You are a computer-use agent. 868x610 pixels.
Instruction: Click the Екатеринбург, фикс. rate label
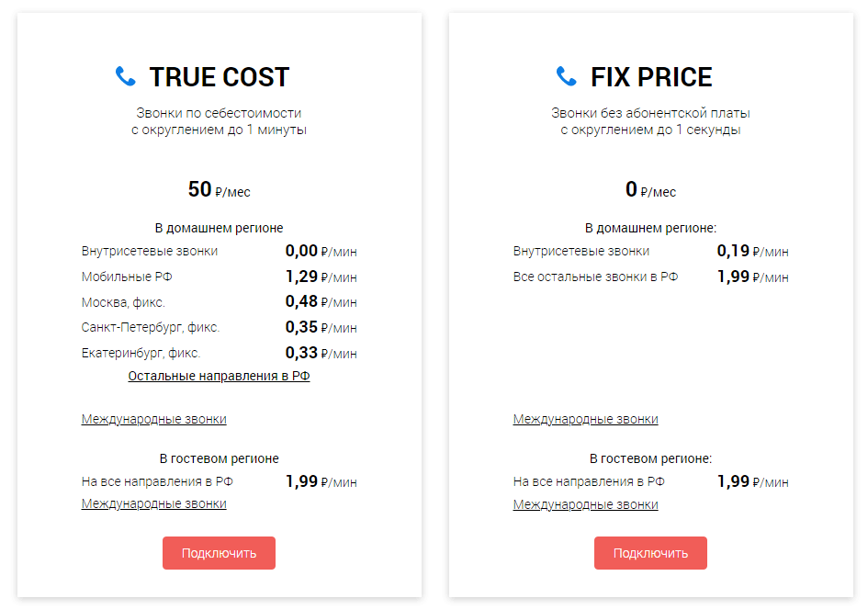point(141,353)
